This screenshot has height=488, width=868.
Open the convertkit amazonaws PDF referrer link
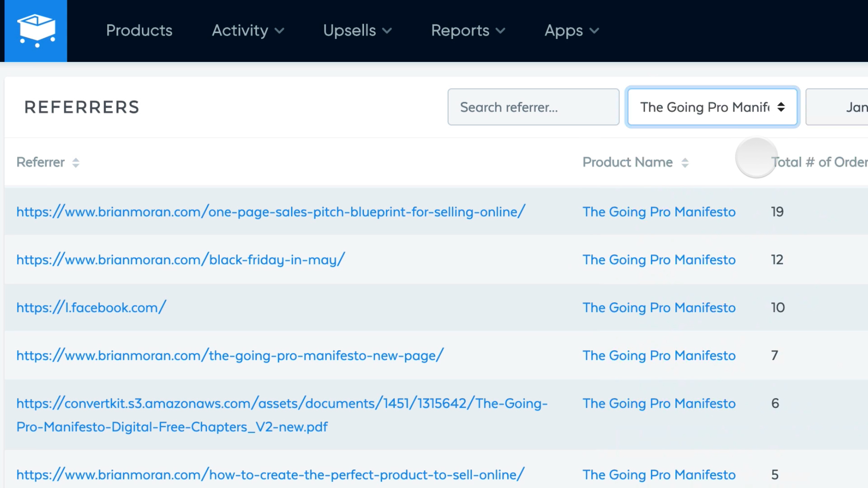click(x=281, y=404)
